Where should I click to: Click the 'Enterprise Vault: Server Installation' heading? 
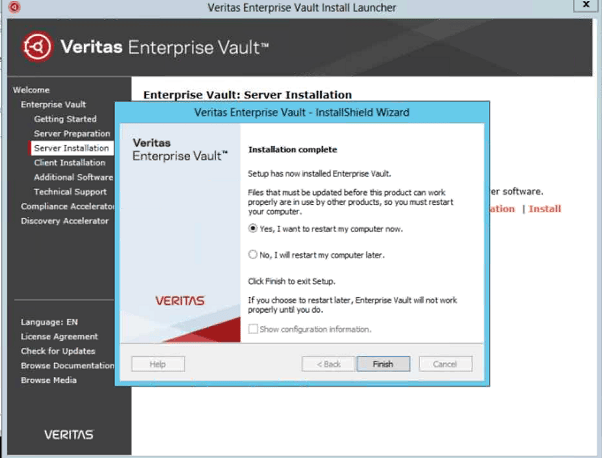click(x=248, y=95)
